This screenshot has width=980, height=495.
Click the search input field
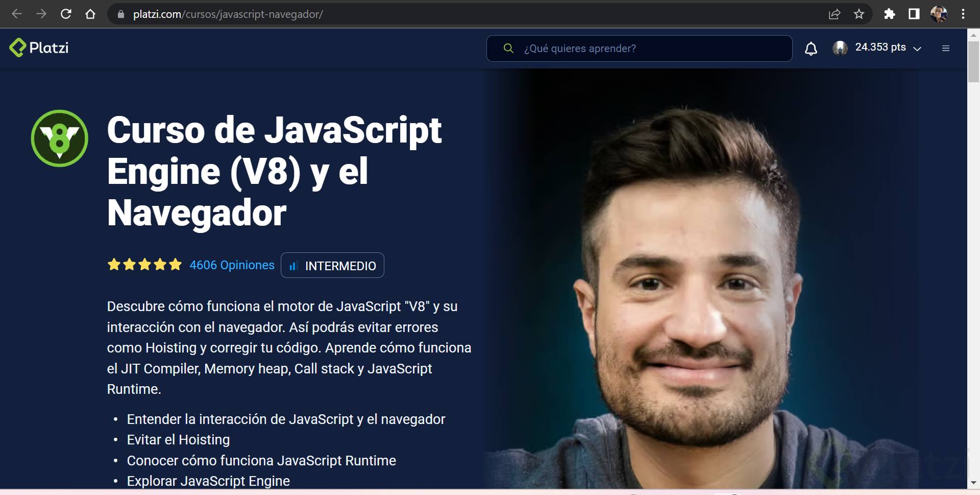[x=638, y=48]
